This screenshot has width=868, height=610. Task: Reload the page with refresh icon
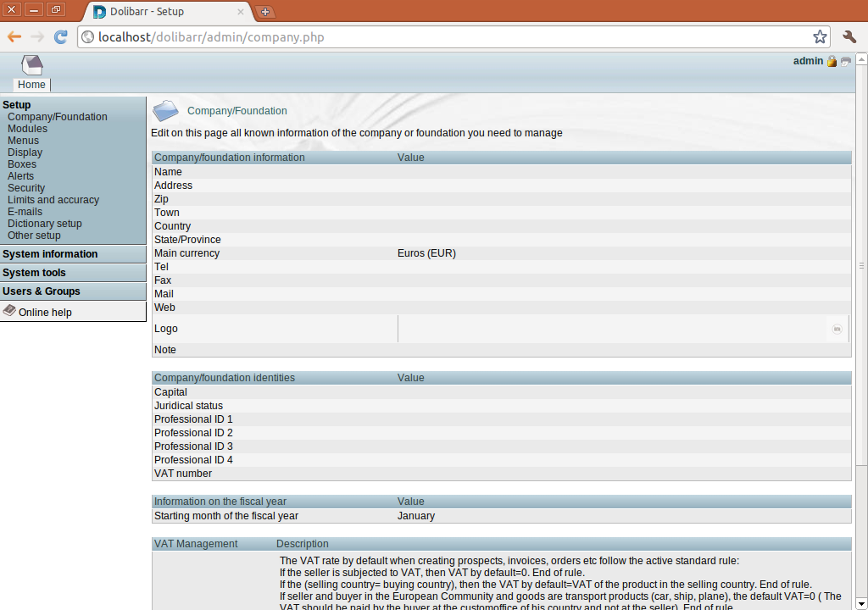tap(60, 37)
